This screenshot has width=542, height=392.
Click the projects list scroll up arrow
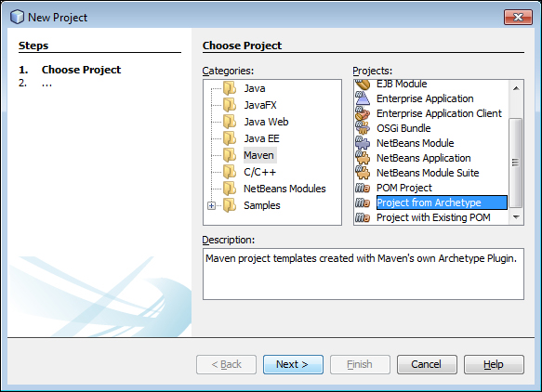click(516, 88)
